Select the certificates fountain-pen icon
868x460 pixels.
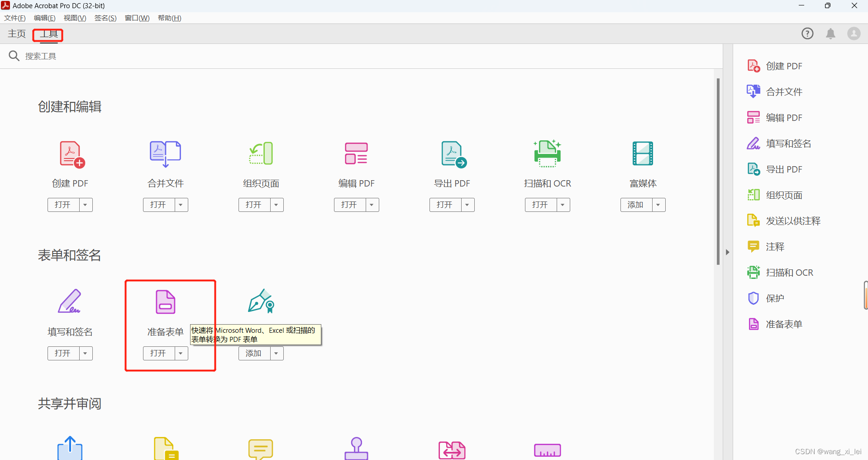click(262, 301)
